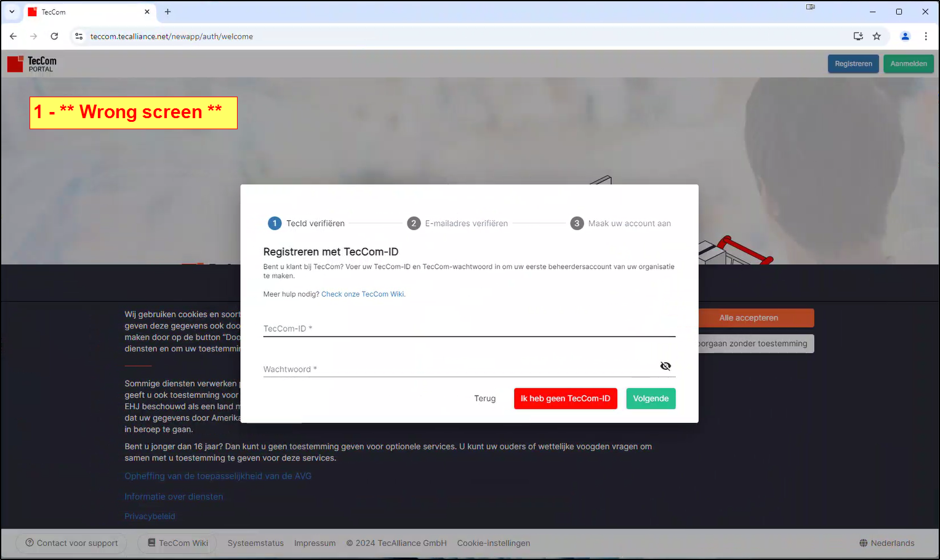940x560 pixels.
Task: Focus the TecCom-ID input field
Action: [x=469, y=329]
